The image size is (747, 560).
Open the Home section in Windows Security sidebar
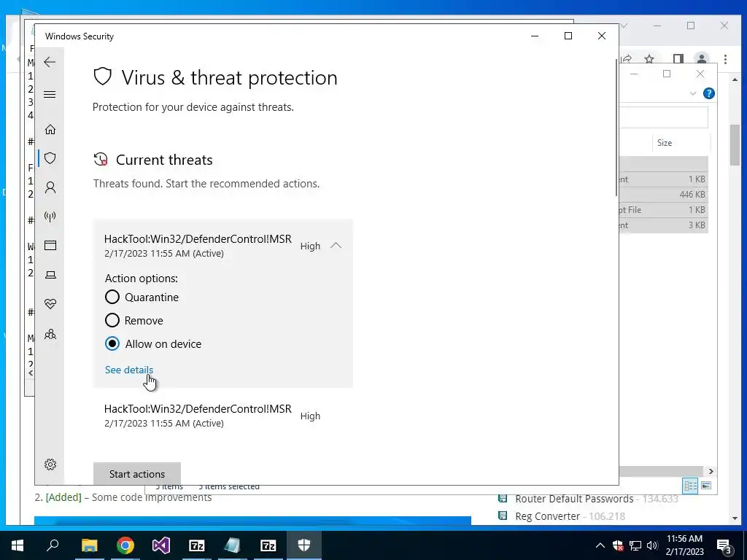coord(50,130)
